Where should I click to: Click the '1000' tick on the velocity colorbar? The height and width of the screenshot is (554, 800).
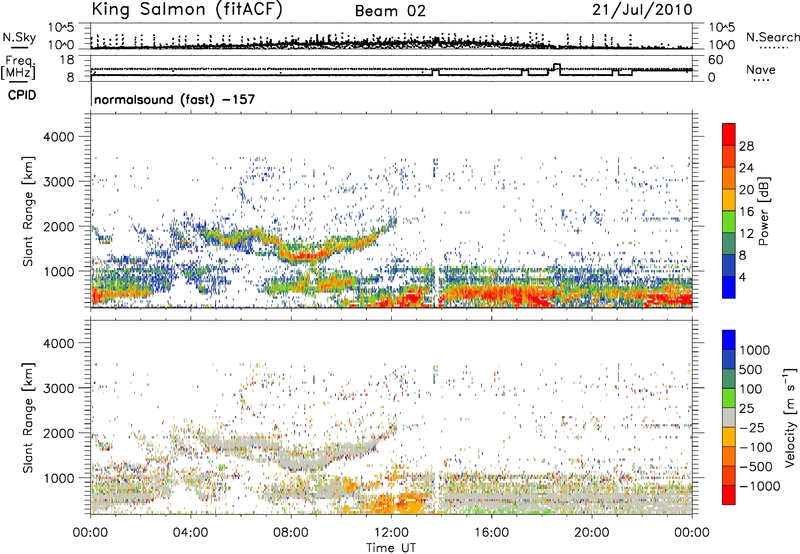755,350
